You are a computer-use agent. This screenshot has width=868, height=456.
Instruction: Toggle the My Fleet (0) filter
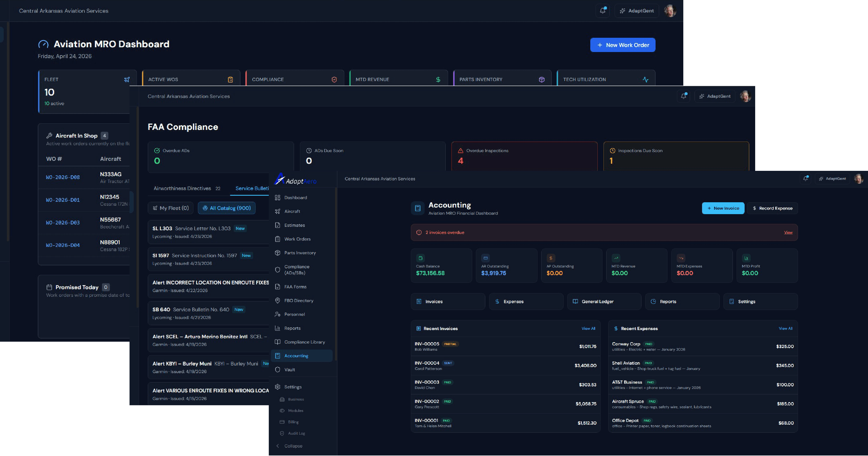click(x=170, y=208)
